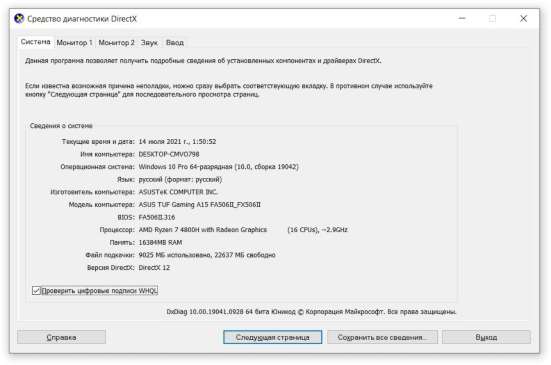Click the window title Средство диагностики DirectX
This screenshot has width=551, height=365.
pos(82,19)
